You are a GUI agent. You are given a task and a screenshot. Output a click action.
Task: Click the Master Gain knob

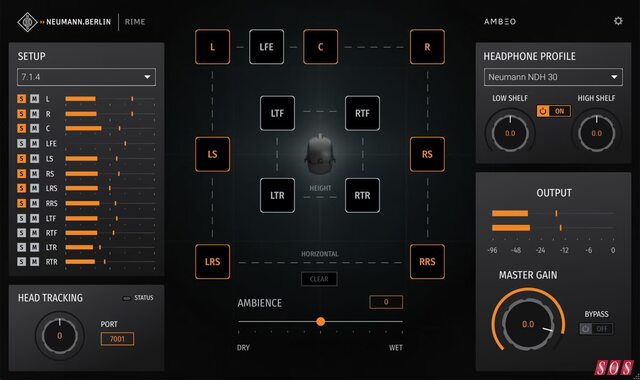pyautogui.click(x=528, y=324)
